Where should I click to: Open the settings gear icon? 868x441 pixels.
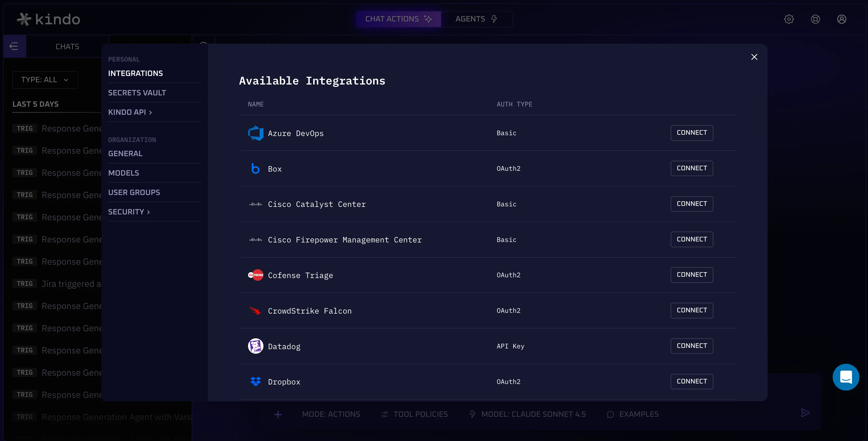tap(789, 19)
